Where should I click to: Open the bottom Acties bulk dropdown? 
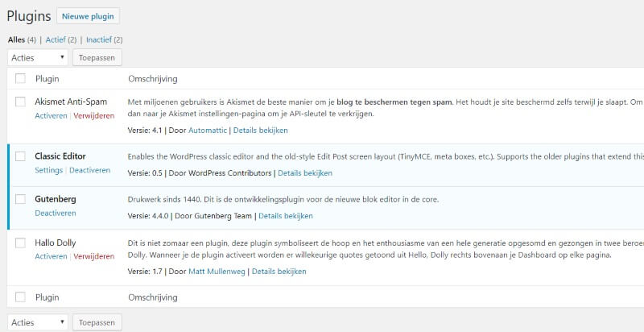point(37,322)
